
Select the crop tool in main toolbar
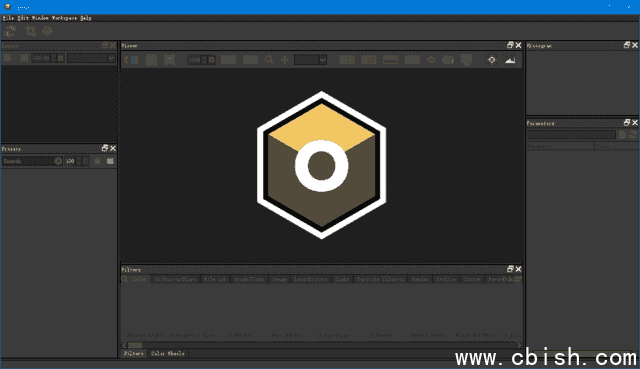pyautogui.click(x=30, y=31)
